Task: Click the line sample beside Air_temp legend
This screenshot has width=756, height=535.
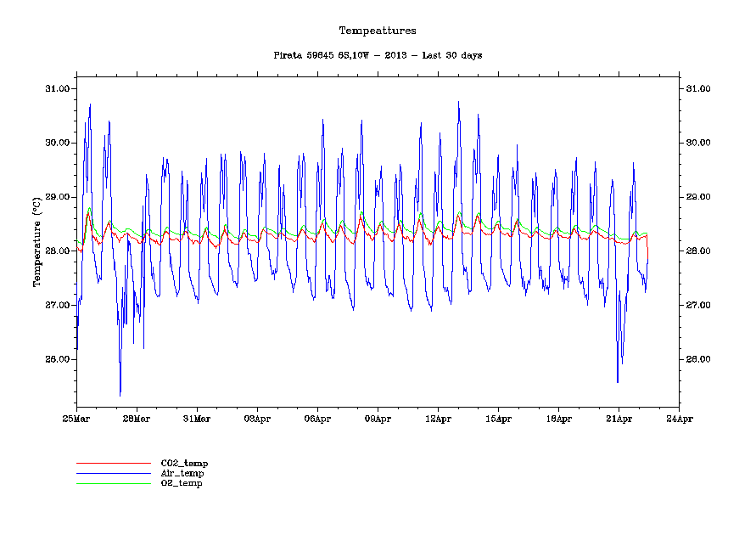Action: [x=113, y=473]
